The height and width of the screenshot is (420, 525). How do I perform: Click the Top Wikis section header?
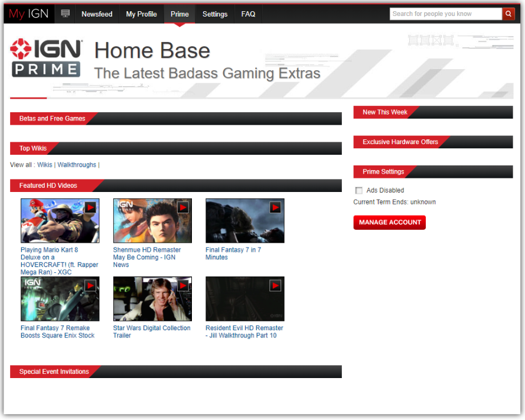click(176, 148)
